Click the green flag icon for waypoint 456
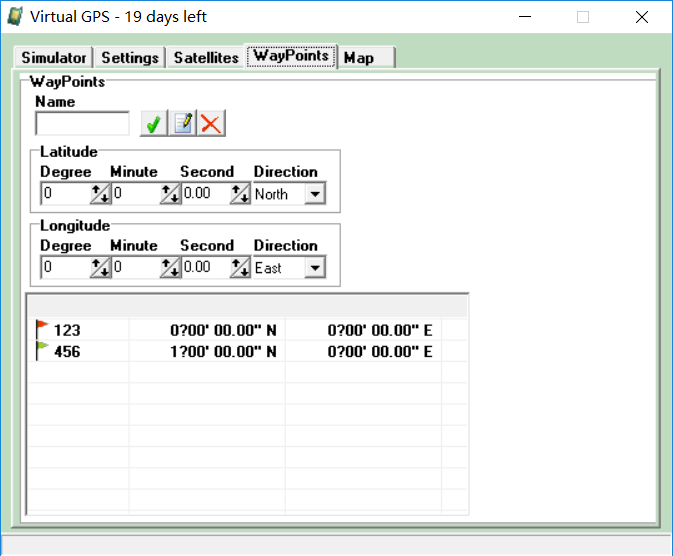Image resolution: width=673 pixels, height=556 pixels. (x=42, y=351)
